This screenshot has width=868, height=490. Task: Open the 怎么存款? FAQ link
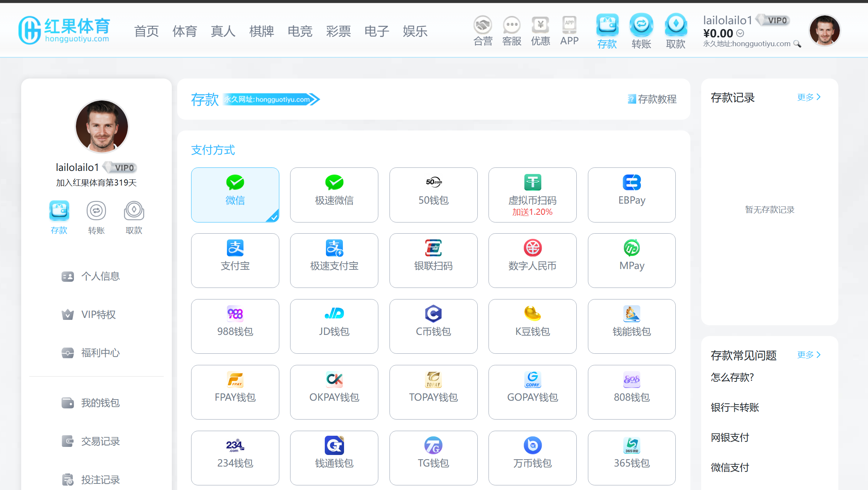click(732, 377)
